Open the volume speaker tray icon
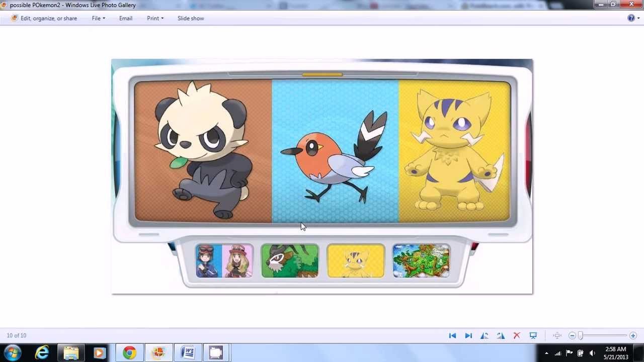Viewport: 644px width, 362px height. [592, 353]
